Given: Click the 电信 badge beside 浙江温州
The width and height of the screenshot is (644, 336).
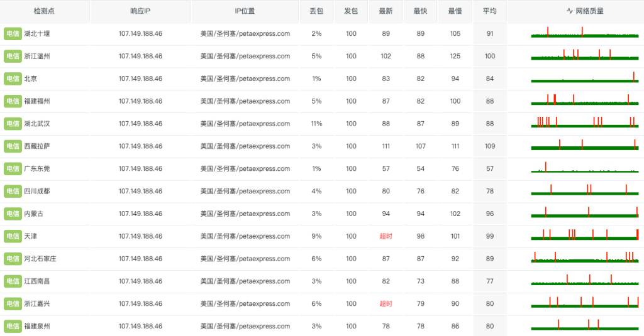Looking at the screenshot, I should pos(13,57).
